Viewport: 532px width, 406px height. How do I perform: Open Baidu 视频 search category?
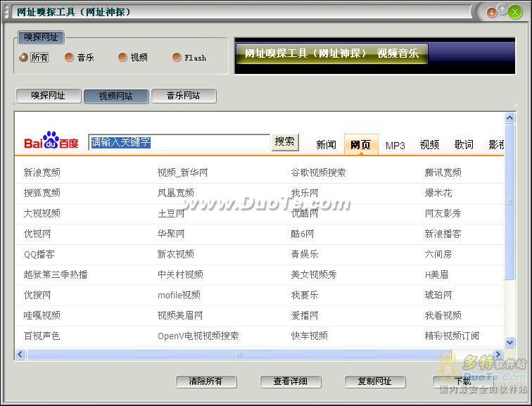pyautogui.click(x=429, y=145)
